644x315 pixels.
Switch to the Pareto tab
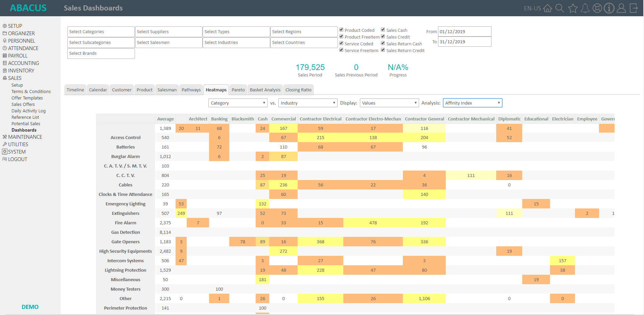[x=238, y=90]
